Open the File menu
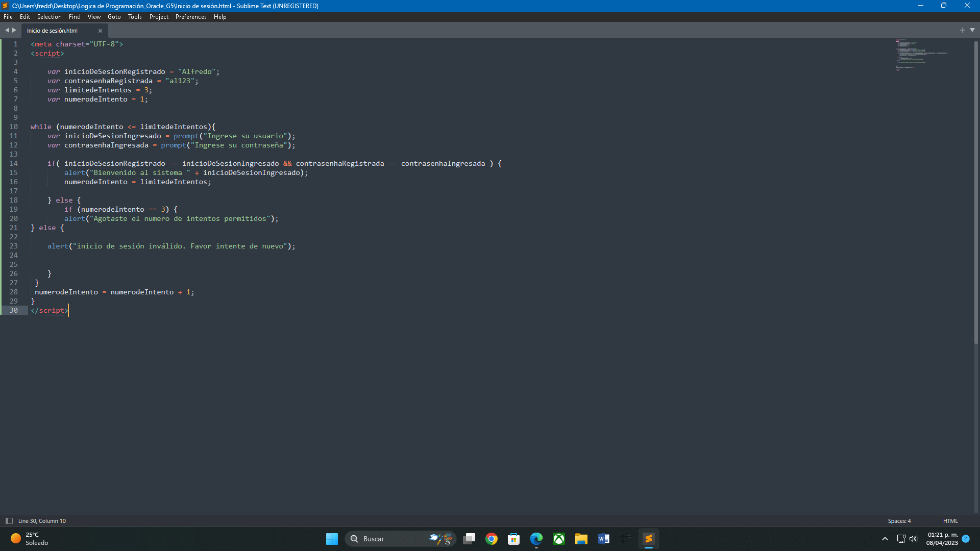The height and width of the screenshot is (551, 980). click(8, 17)
